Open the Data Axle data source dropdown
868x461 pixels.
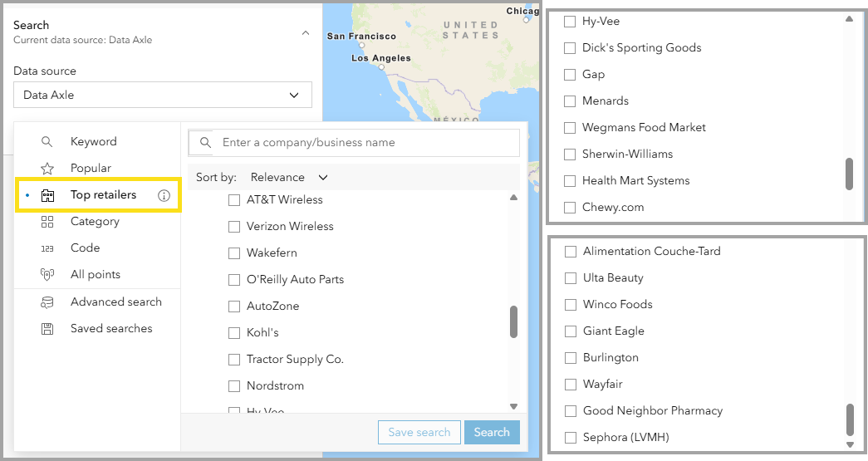(x=163, y=95)
